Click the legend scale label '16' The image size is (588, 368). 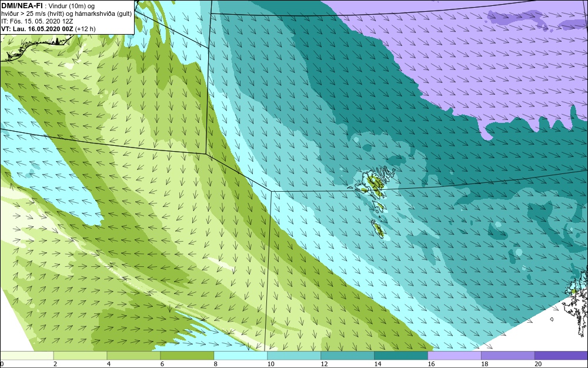[x=431, y=364]
